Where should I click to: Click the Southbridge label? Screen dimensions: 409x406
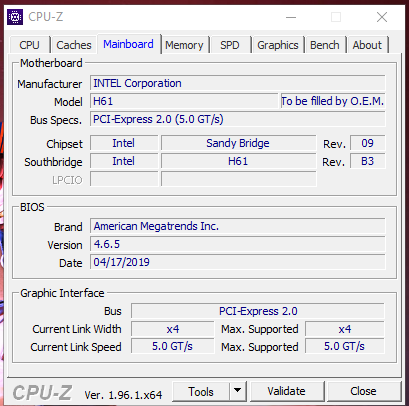[x=53, y=162]
